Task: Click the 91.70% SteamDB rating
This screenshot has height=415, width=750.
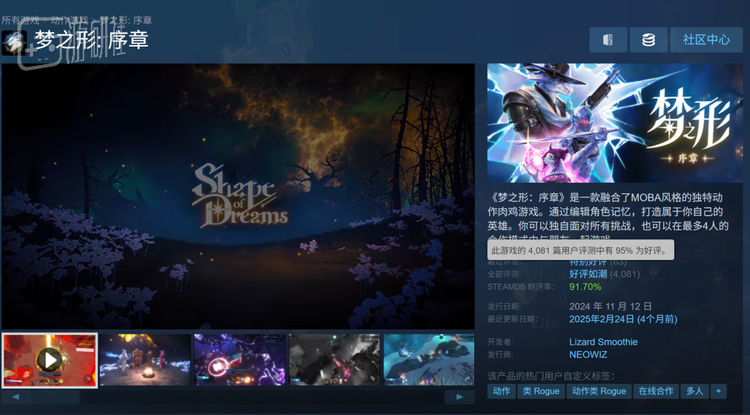Action: tap(585, 287)
